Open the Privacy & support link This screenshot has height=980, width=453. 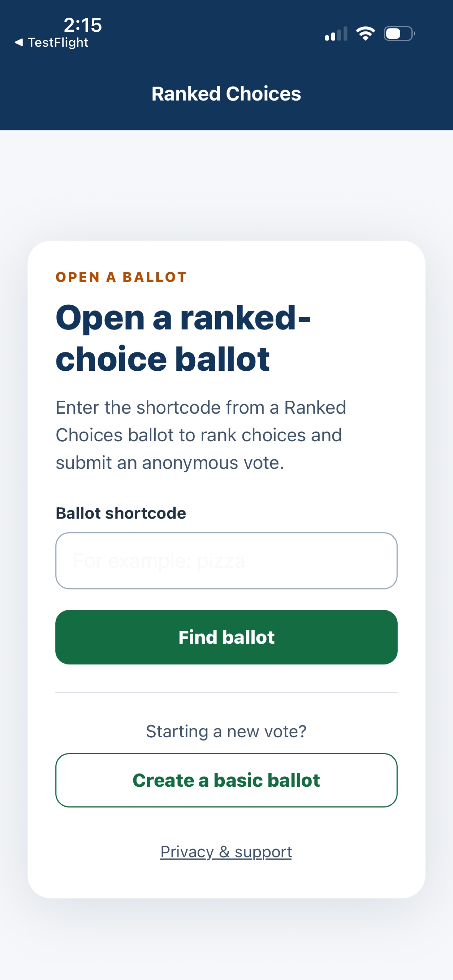click(226, 851)
